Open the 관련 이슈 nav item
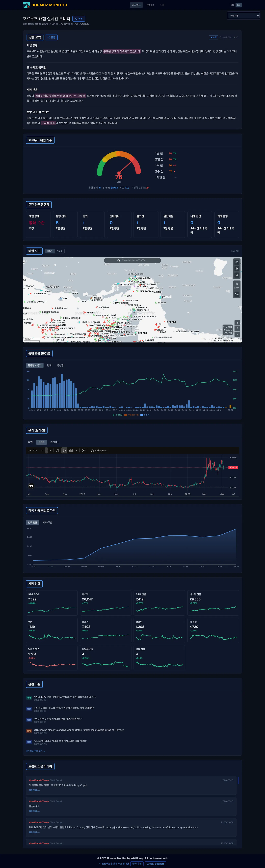 click(150, 5)
